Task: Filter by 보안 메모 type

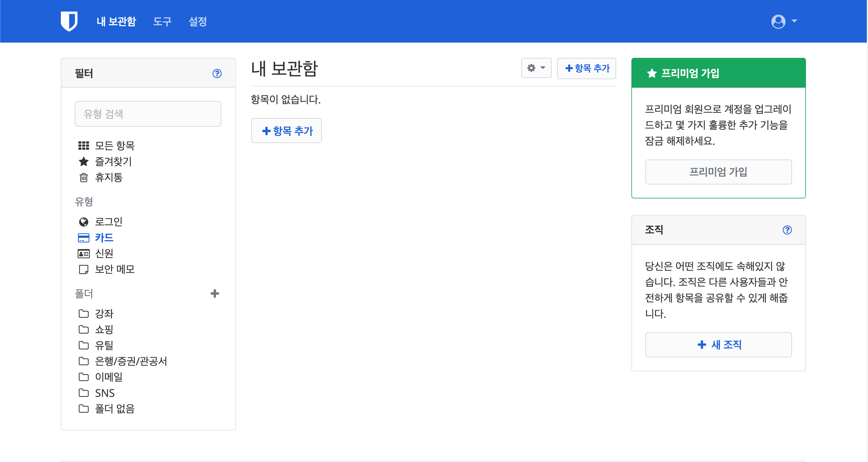Action: click(x=115, y=269)
